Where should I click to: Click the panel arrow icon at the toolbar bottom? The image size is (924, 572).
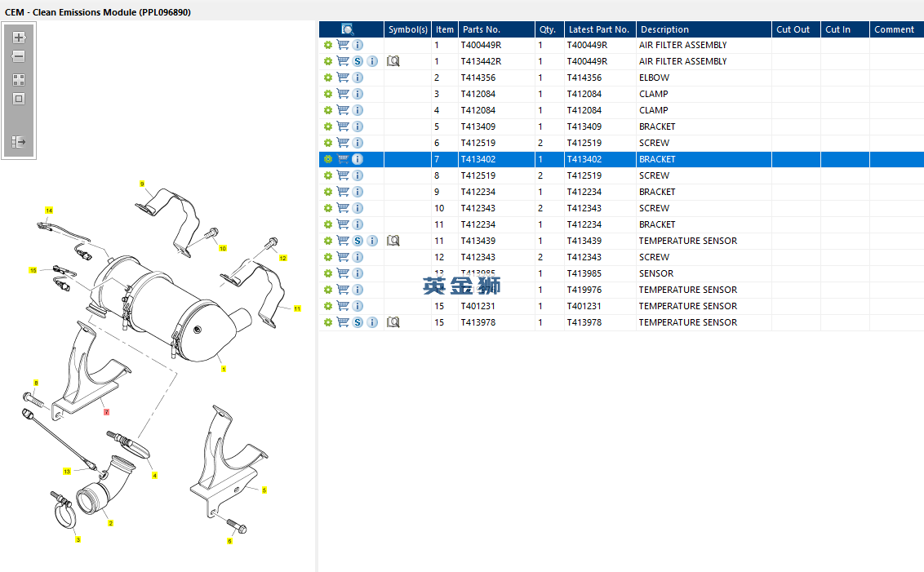(19, 142)
